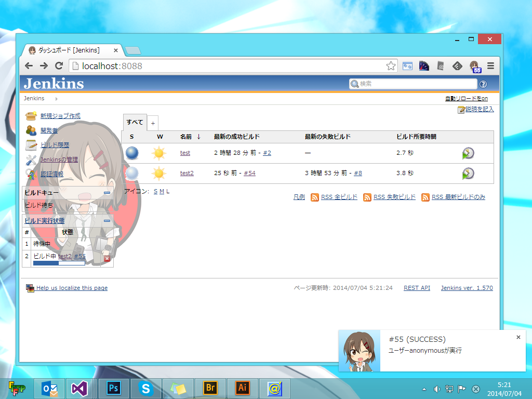Collapse the ビルド実行状態 panel
The image size is (532, 399).
[107, 221]
